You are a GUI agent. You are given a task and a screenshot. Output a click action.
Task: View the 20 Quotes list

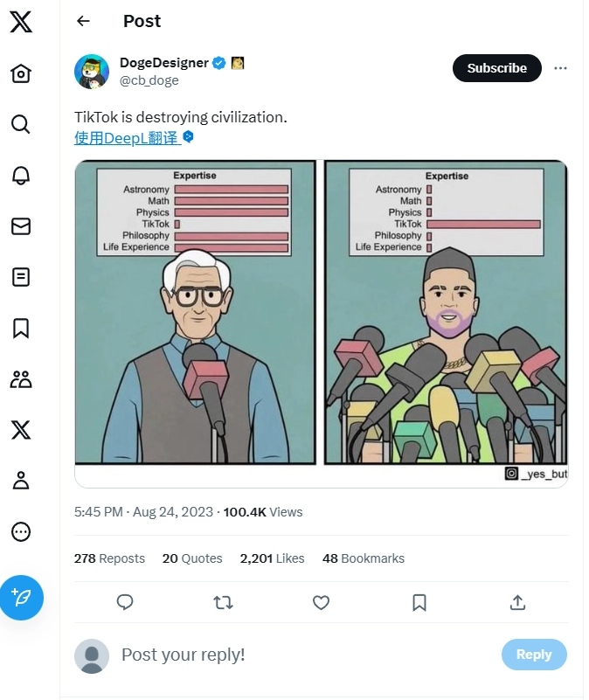coord(192,558)
